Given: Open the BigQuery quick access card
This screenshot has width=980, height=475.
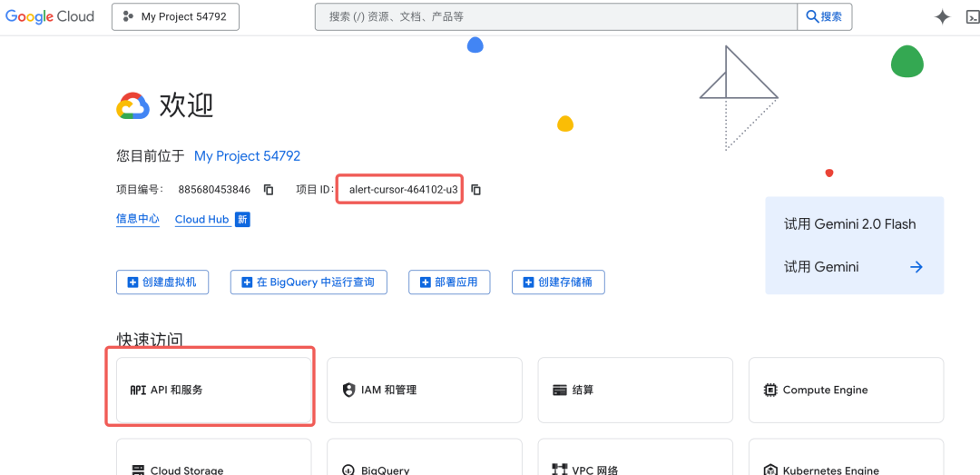Looking at the screenshot, I should click(425, 457).
